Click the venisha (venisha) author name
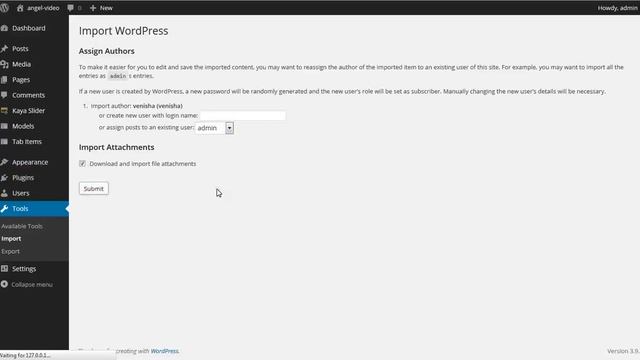 click(158, 106)
